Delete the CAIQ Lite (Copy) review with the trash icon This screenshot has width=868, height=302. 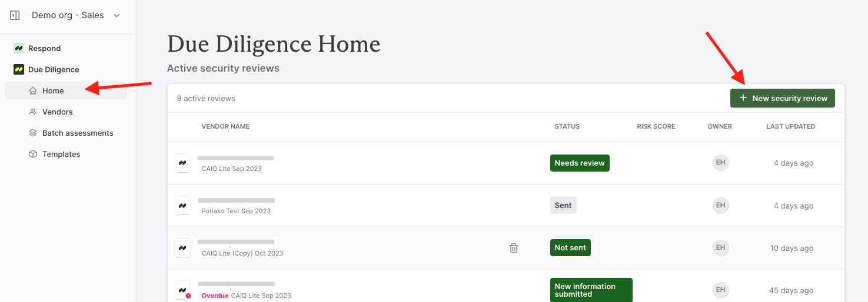514,248
